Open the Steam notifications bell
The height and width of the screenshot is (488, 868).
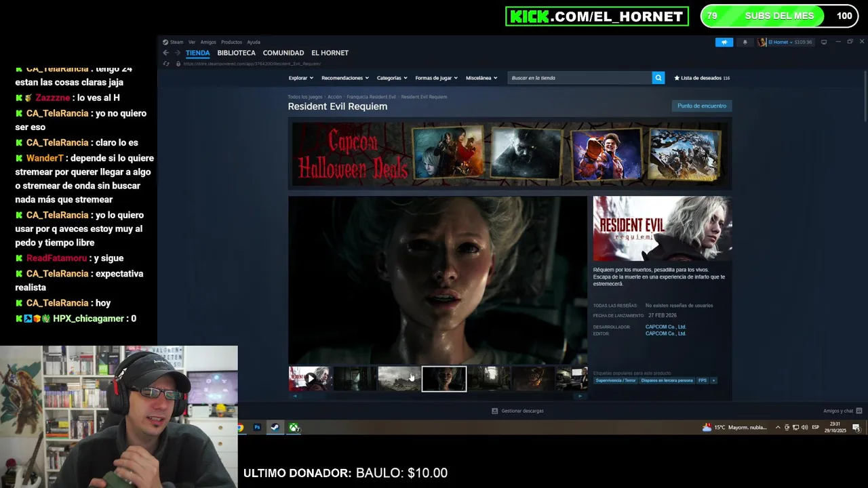point(745,42)
